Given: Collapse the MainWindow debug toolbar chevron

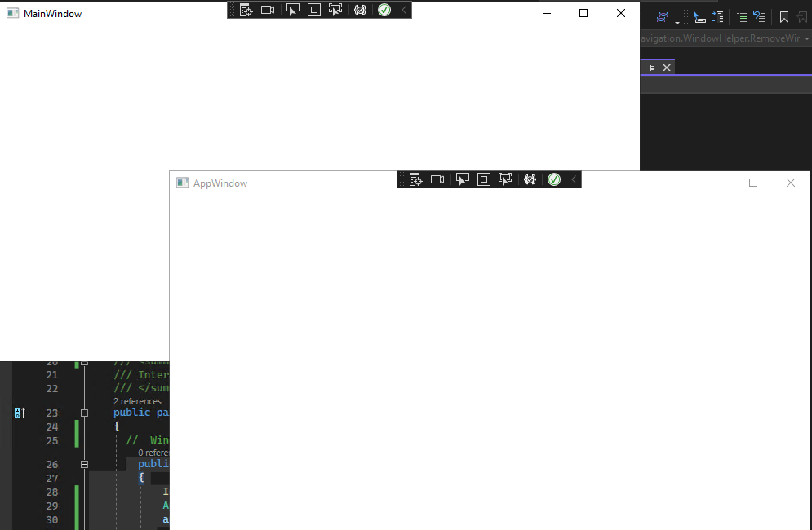Looking at the screenshot, I should click(x=404, y=10).
